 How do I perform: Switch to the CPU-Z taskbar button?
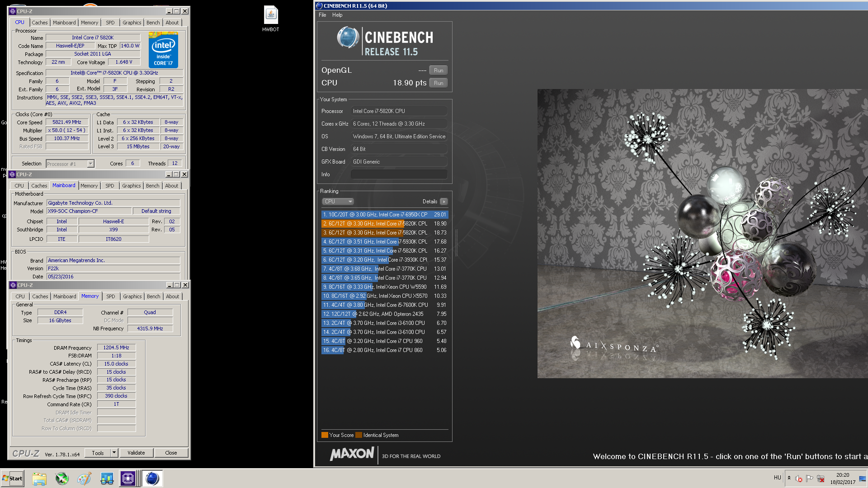[128, 479]
